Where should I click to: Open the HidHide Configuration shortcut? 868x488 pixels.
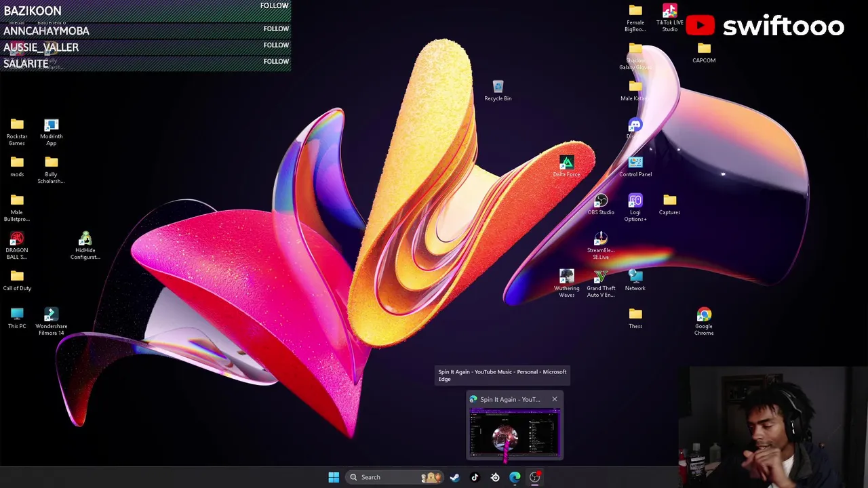[x=85, y=245]
